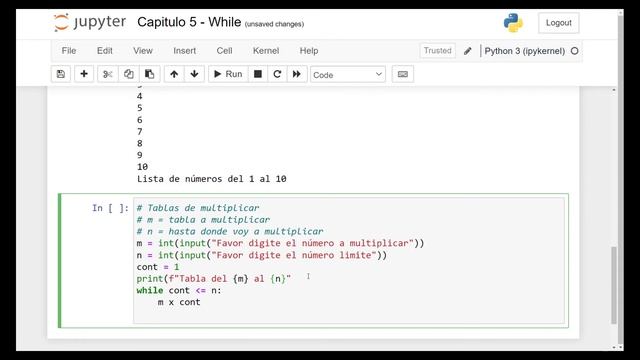Screen dimensions: 640x360
Task: Open the View menu
Action: pos(142,51)
